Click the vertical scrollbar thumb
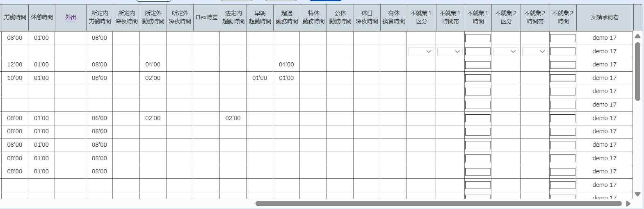Viewport: 644px width, 209px height. tap(637, 71)
